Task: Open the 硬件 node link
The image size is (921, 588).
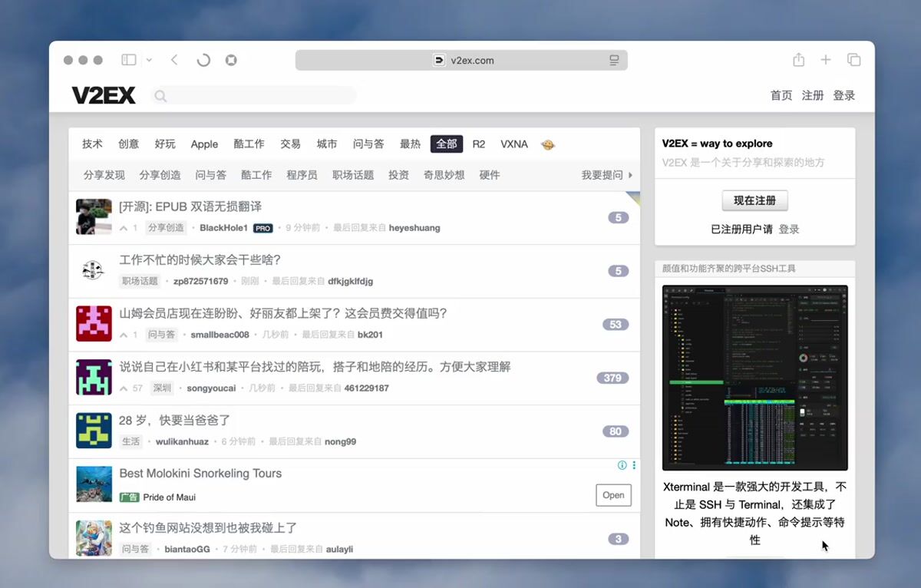Action: click(x=490, y=175)
